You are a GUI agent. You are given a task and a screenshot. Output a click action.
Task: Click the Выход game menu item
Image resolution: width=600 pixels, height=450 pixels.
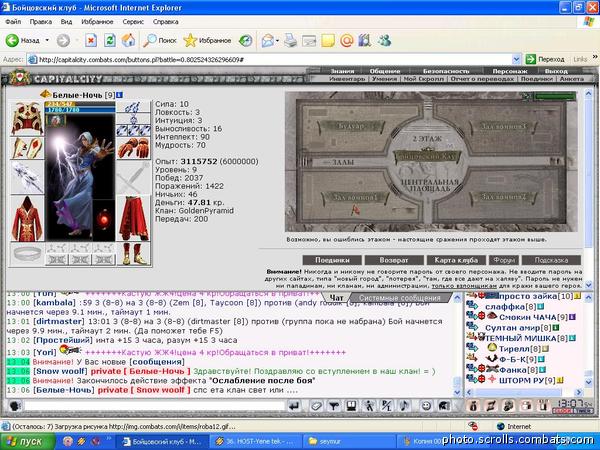556,71
